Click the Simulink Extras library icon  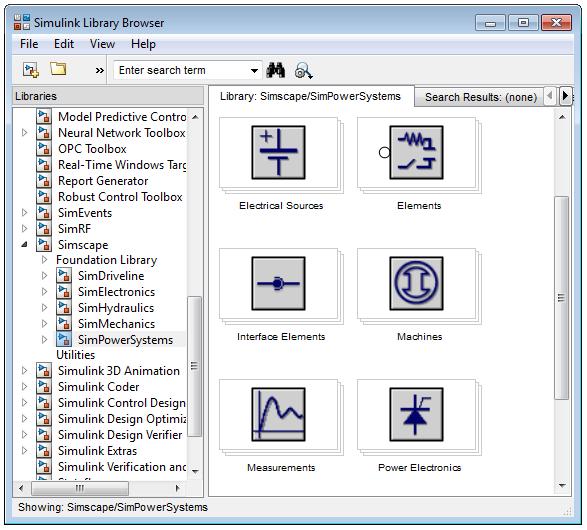click(x=44, y=451)
